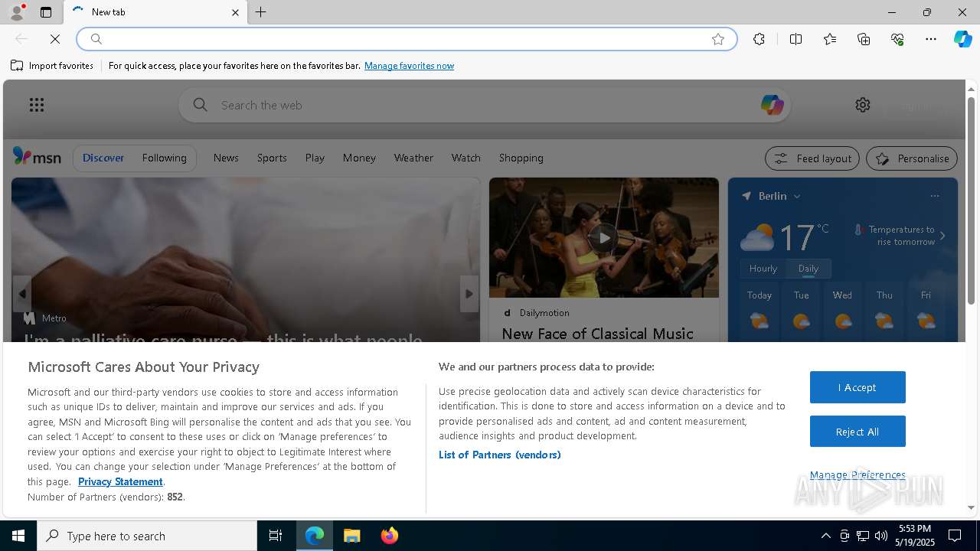
Task: Switch weather to Hourly view
Action: (x=763, y=269)
